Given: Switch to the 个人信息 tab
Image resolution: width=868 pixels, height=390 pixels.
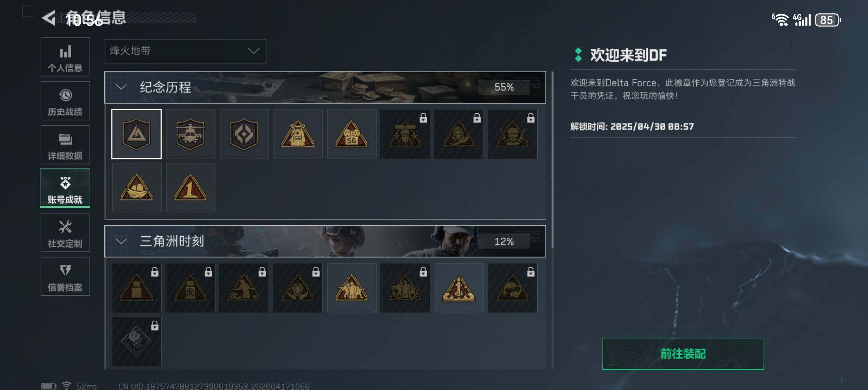Looking at the screenshot, I should [x=65, y=57].
